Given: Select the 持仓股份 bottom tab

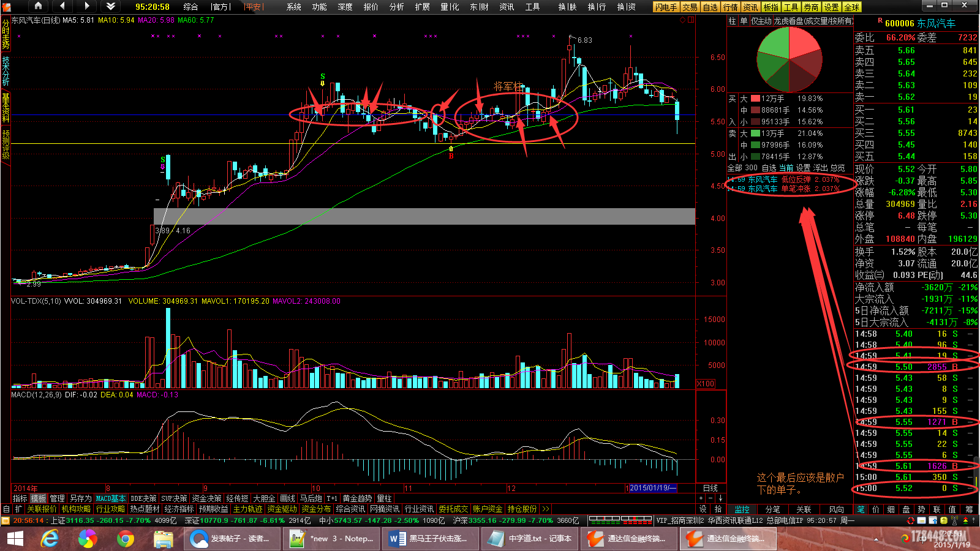Looking at the screenshot, I should (x=522, y=509).
